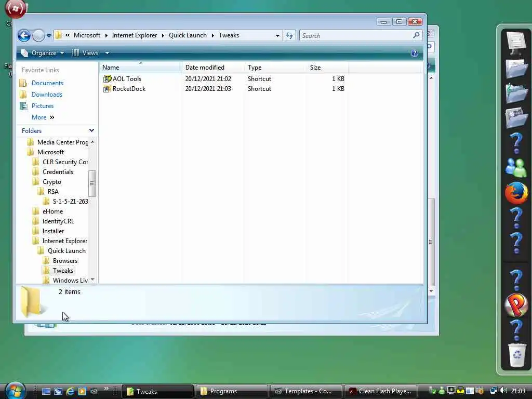Select the S-1-5-21-263 folder
Viewport: 532px width, 399px height.
pyautogui.click(x=70, y=201)
